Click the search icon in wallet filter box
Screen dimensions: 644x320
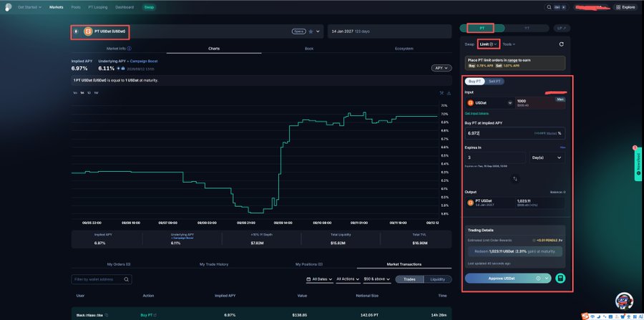coord(127,279)
